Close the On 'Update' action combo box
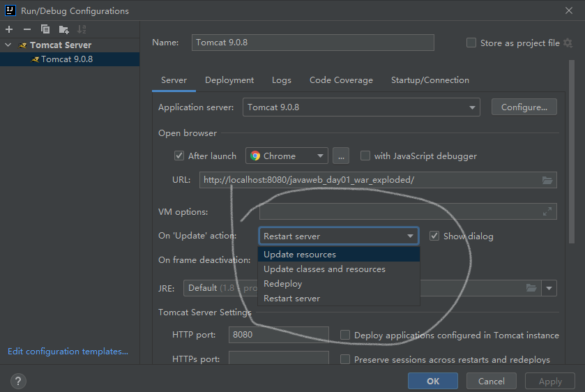The width and height of the screenshot is (585, 392). (338, 236)
